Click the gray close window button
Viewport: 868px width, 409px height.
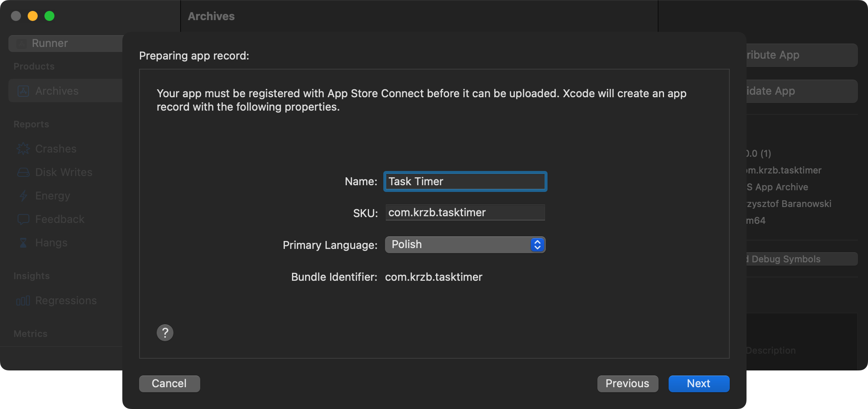click(x=16, y=16)
